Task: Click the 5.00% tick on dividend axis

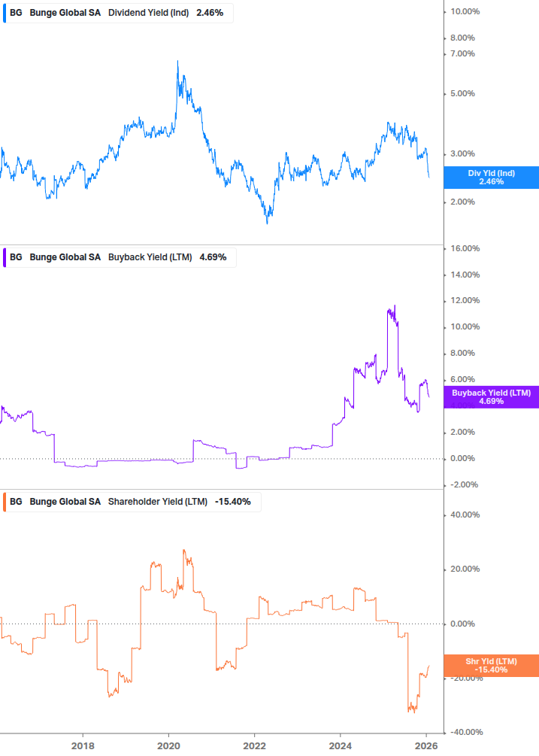Action: tap(462, 93)
